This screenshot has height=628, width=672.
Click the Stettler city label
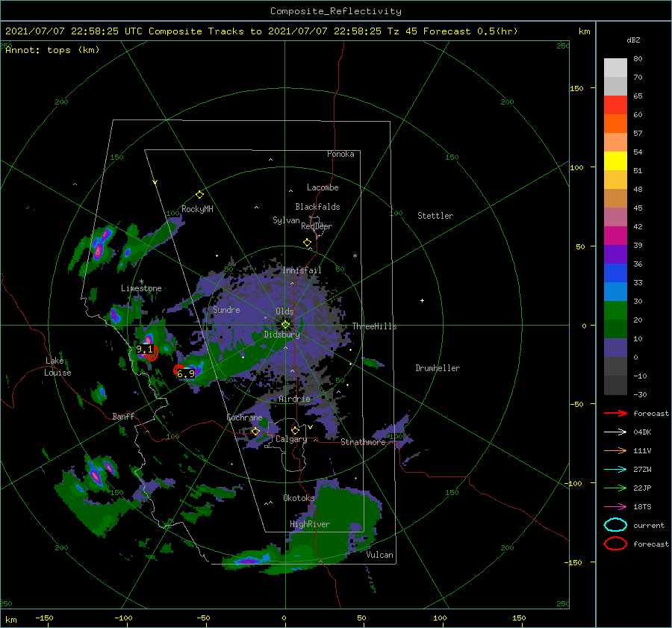(435, 216)
